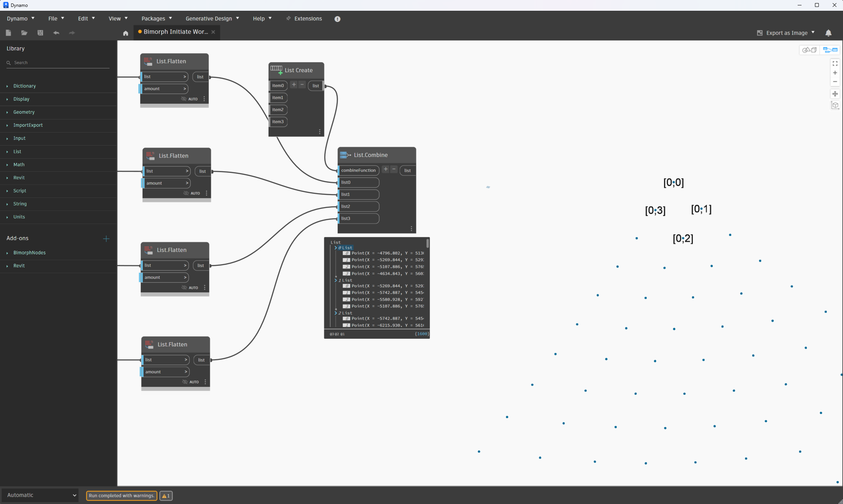Click the info exclamation icon in menu bar
The width and height of the screenshot is (843, 504).
click(337, 19)
